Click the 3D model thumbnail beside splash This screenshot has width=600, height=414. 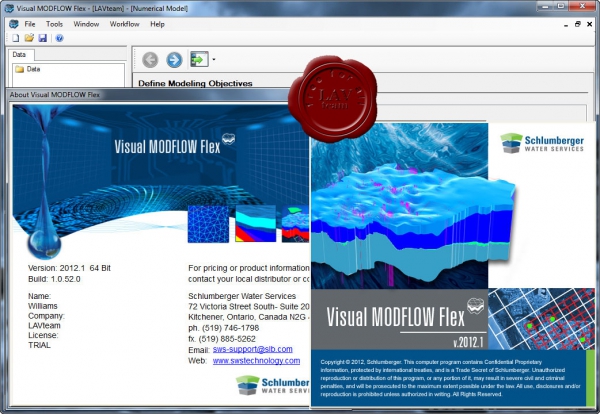[x=295, y=224]
